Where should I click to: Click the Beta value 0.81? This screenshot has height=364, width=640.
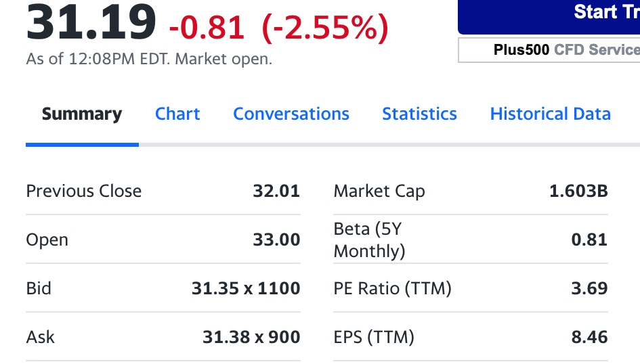(589, 240)
